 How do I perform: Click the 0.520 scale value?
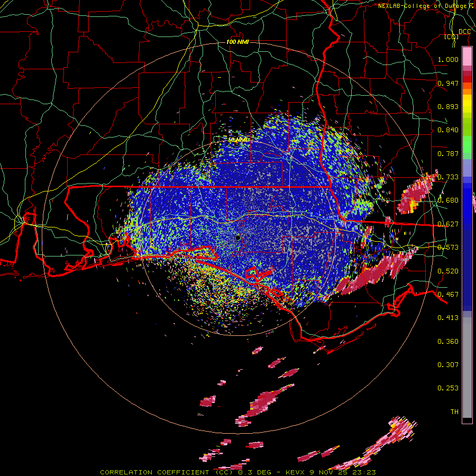point(448,271)
